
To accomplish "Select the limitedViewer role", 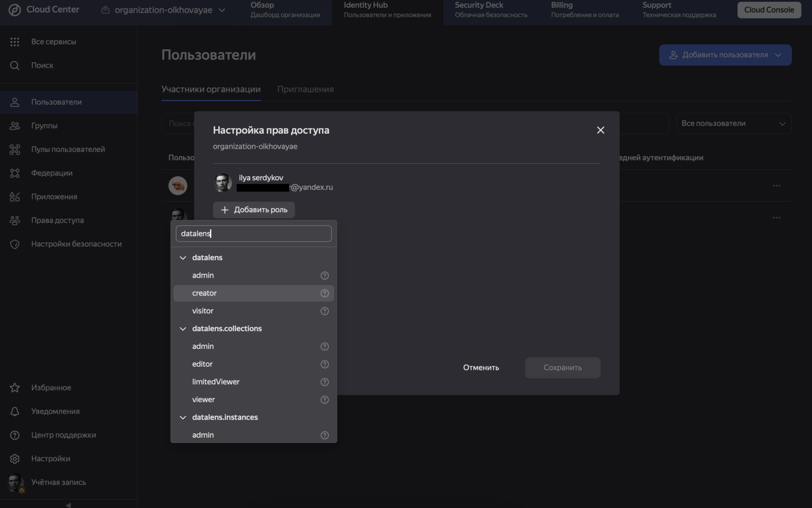I will (254, 382).
